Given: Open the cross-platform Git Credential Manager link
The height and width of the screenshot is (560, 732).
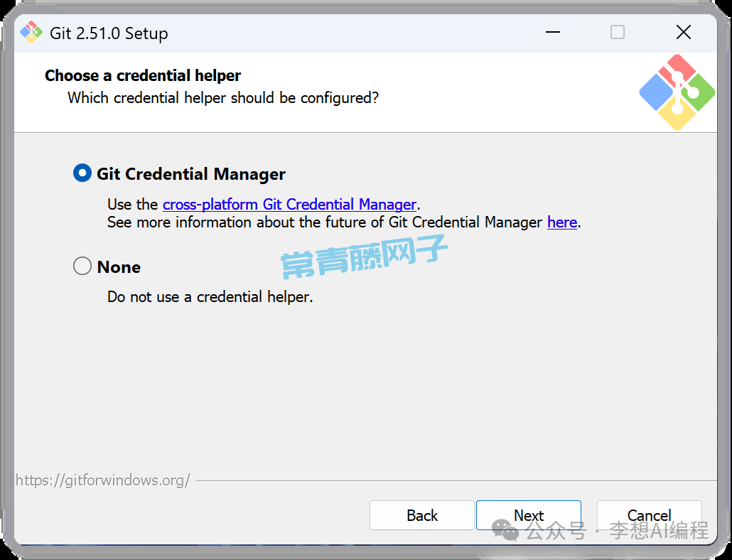Looking at the screenshot, I should coord(289,205).
